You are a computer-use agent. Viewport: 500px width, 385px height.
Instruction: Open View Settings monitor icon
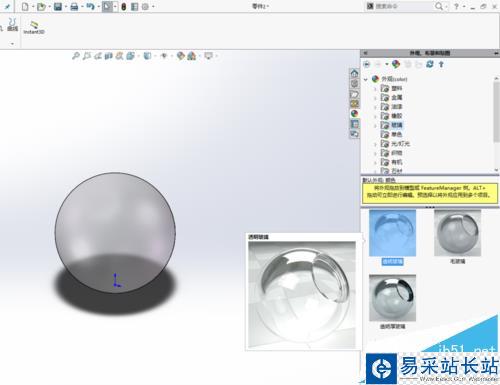209,56
